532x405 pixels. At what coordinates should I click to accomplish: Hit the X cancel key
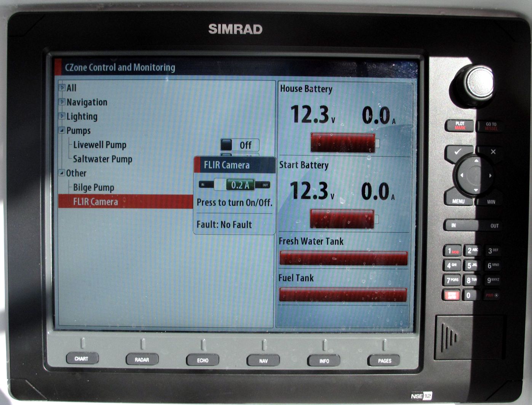(492, 152)
